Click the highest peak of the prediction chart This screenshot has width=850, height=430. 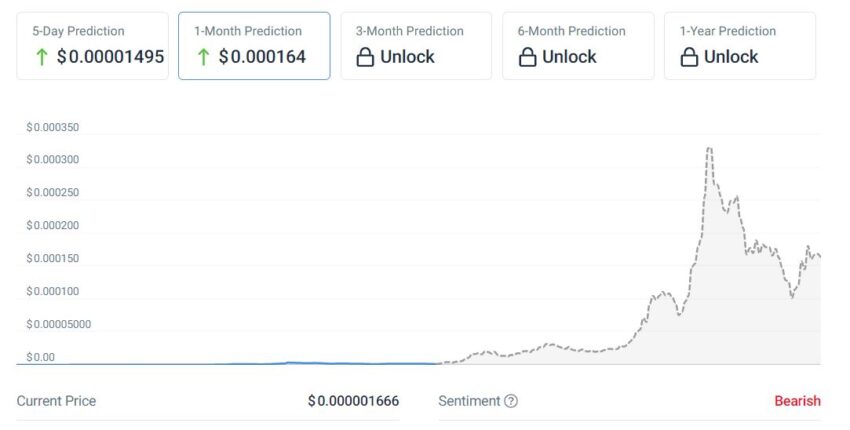coord(709,149)
